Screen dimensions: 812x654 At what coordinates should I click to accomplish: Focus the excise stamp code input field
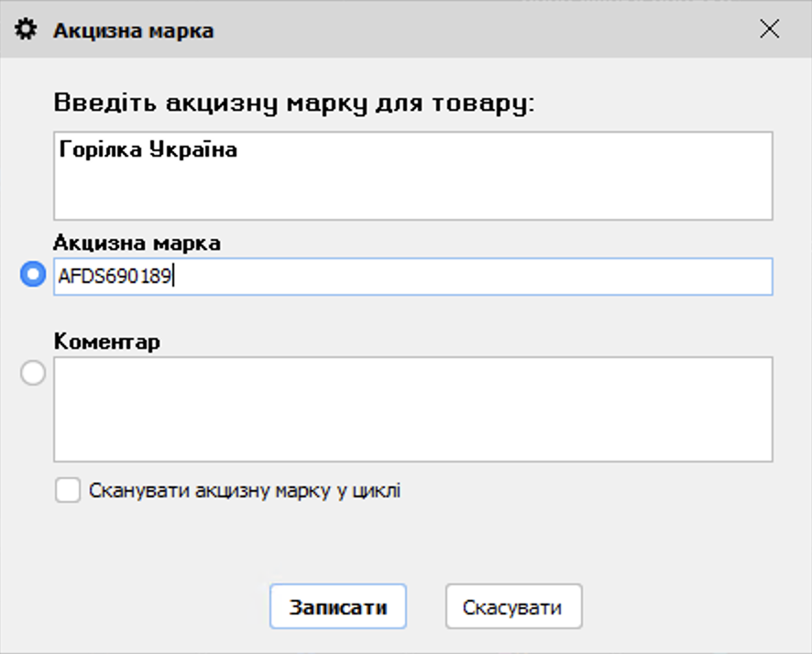[x=412, y=276]
